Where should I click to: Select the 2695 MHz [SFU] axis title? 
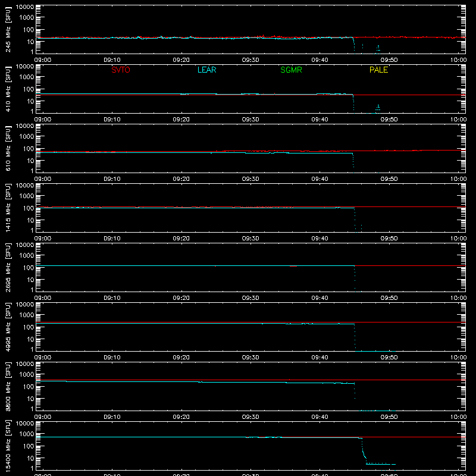click(x=8, y=267)
